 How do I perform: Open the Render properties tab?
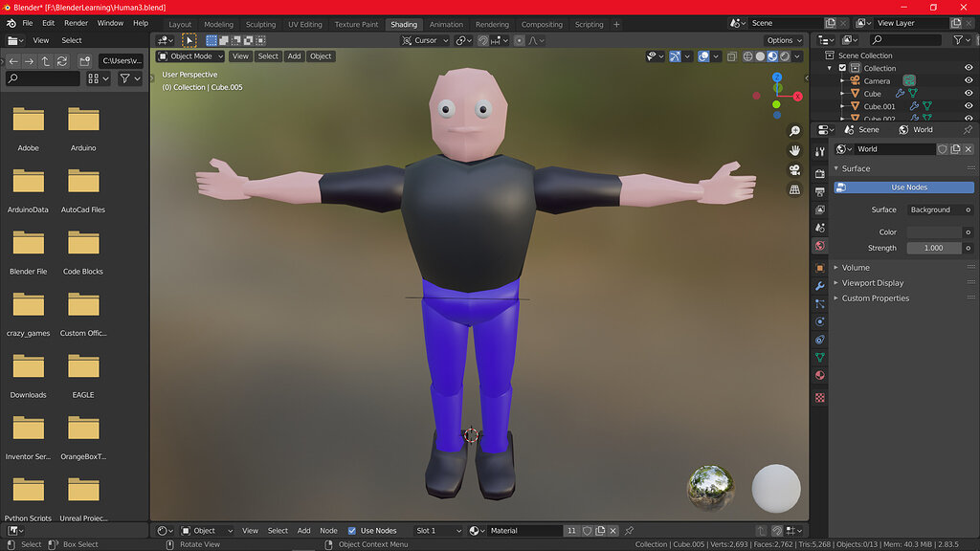click(820, 174)
